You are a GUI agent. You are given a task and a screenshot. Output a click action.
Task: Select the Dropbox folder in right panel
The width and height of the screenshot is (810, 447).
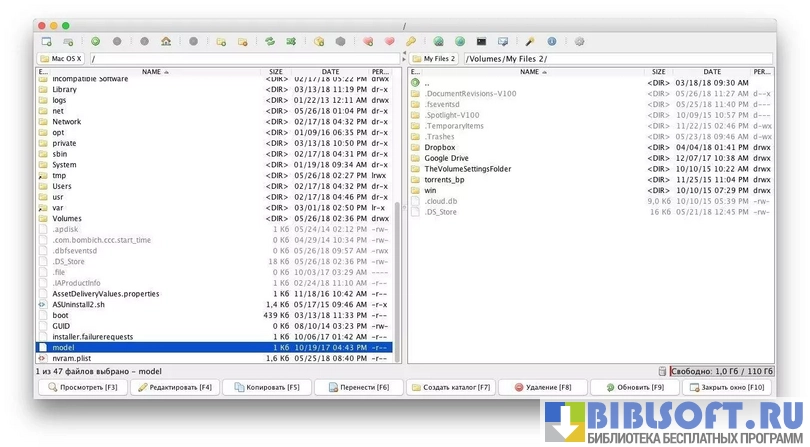click(439, 147)
